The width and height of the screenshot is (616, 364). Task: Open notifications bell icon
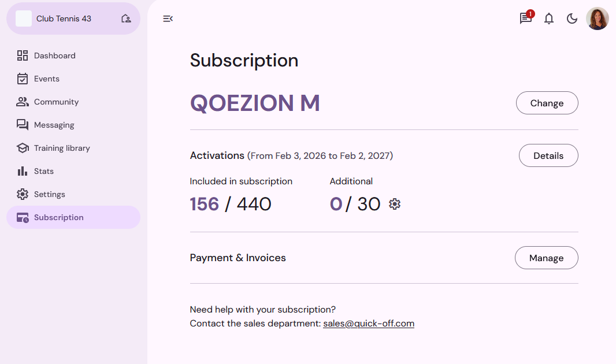coord(549,18)
